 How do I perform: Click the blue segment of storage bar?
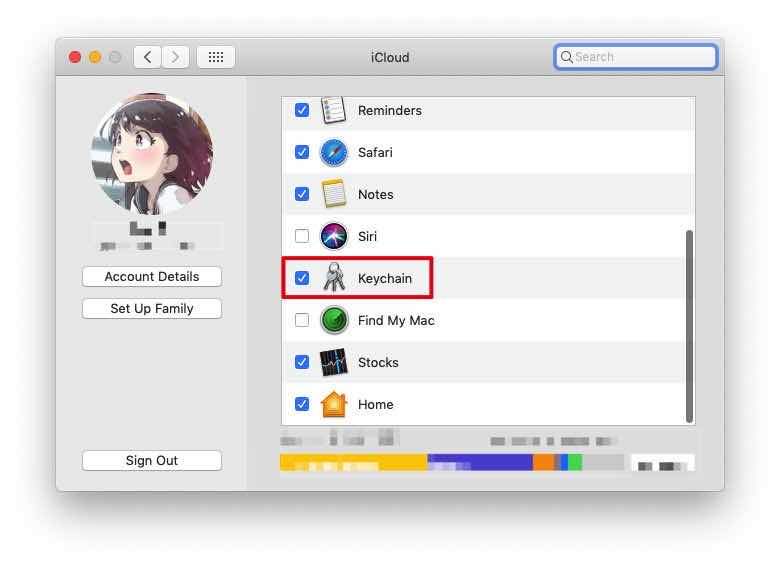tap(480, 462)
